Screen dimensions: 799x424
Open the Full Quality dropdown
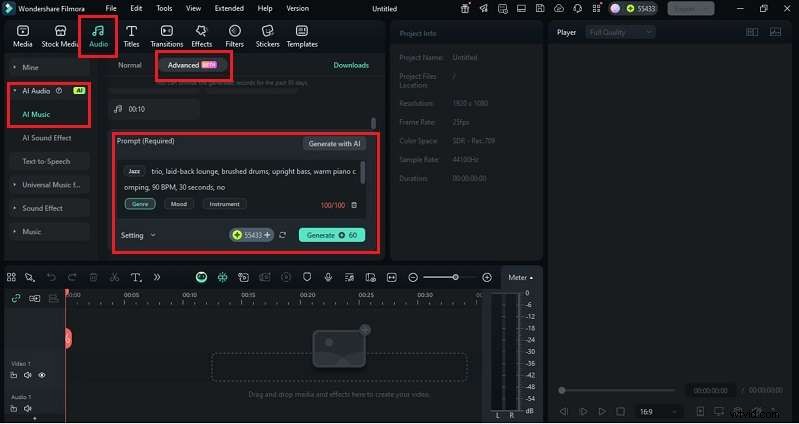[x=620, y=32]
